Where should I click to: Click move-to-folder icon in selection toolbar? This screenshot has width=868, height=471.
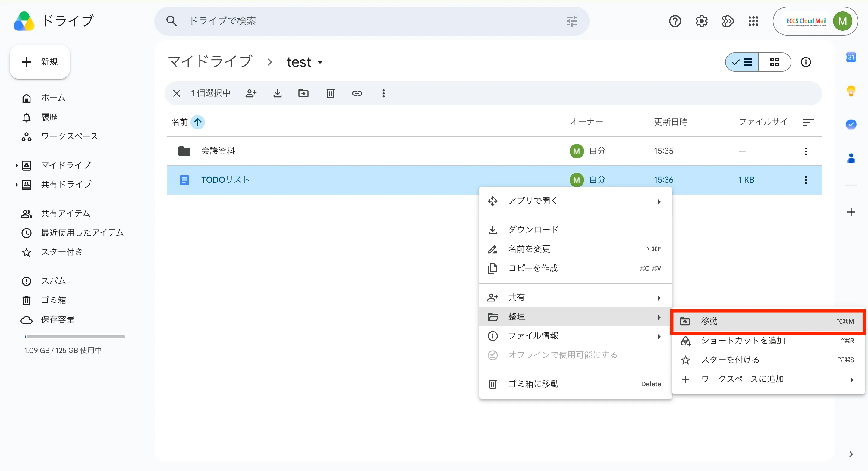(303, 93)
